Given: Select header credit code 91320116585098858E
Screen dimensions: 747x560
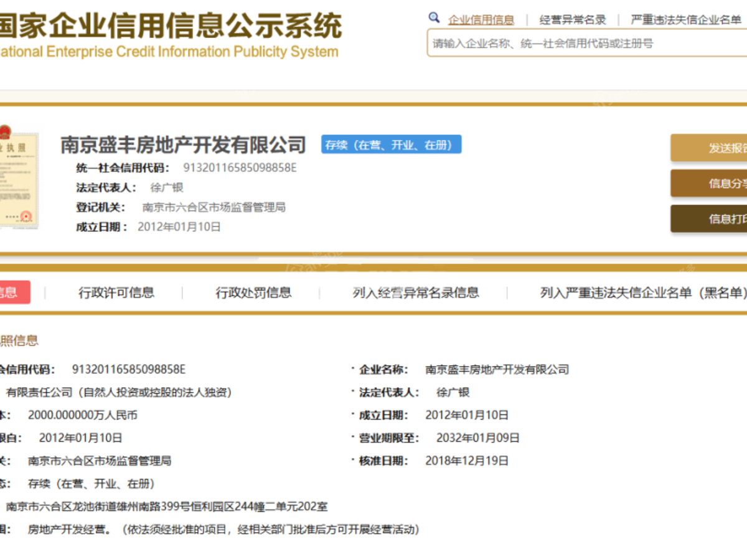Looking at the screenshot, I should coord(240,167).
